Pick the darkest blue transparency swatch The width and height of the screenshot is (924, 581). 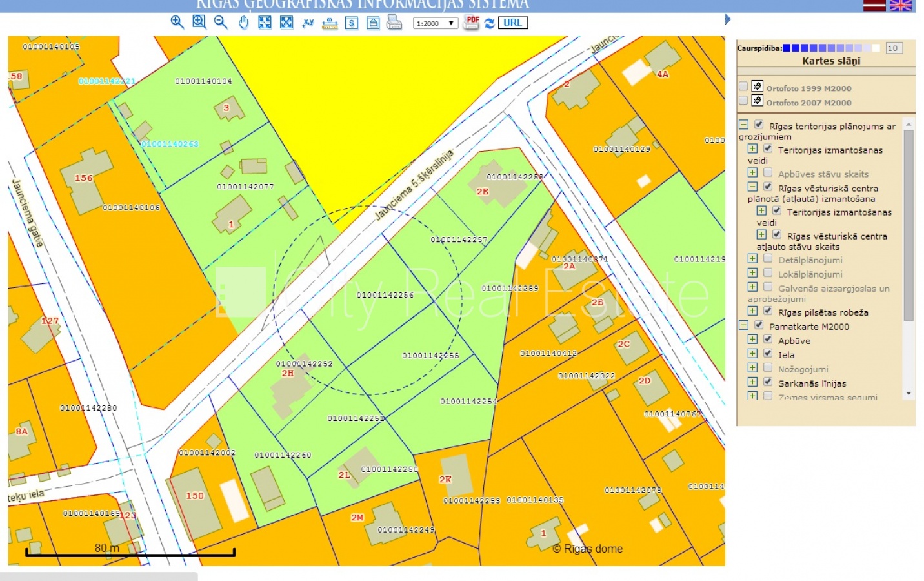click(787, 48)
